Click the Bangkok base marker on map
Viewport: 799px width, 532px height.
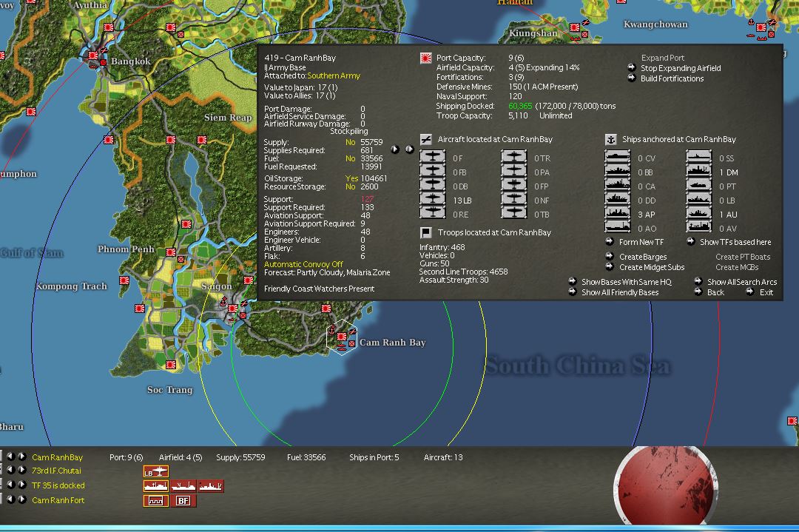pos(92,55)
